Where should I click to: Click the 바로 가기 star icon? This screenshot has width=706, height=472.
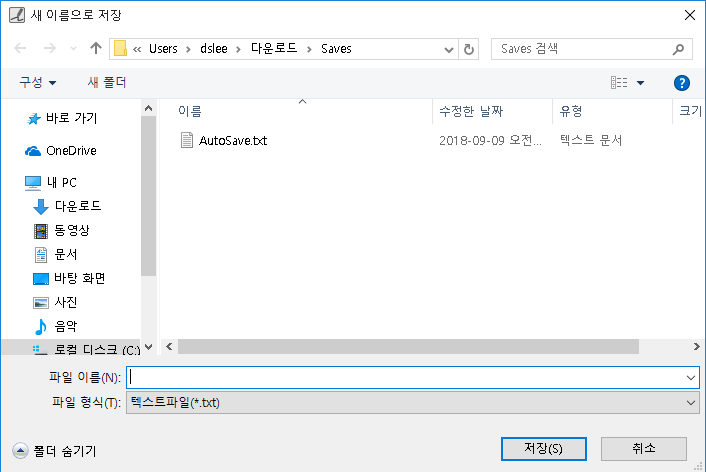pyautogui.click(x=33, y=119)
